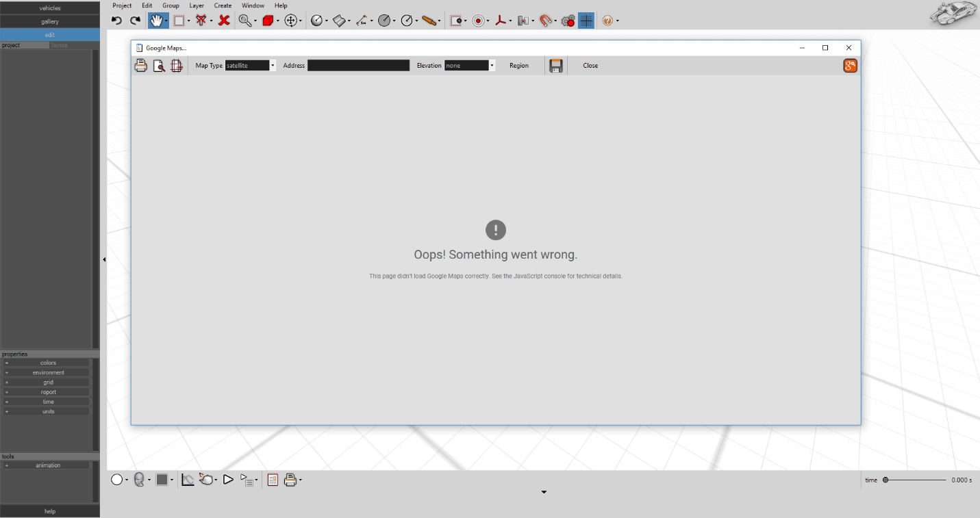
Task: Switch to the gallery panel
Action: 50,21
